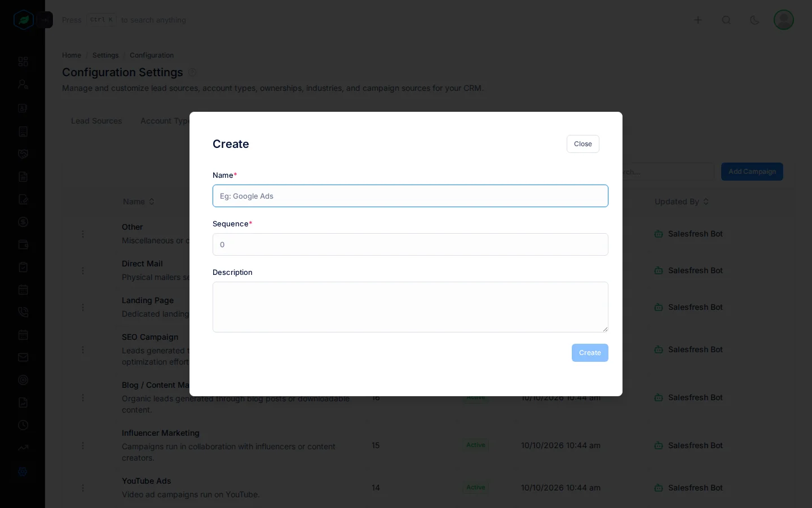Focus the Name input field
Image resolution: width=812 pixels, height=508 pixels.
[x=411, y=196]
